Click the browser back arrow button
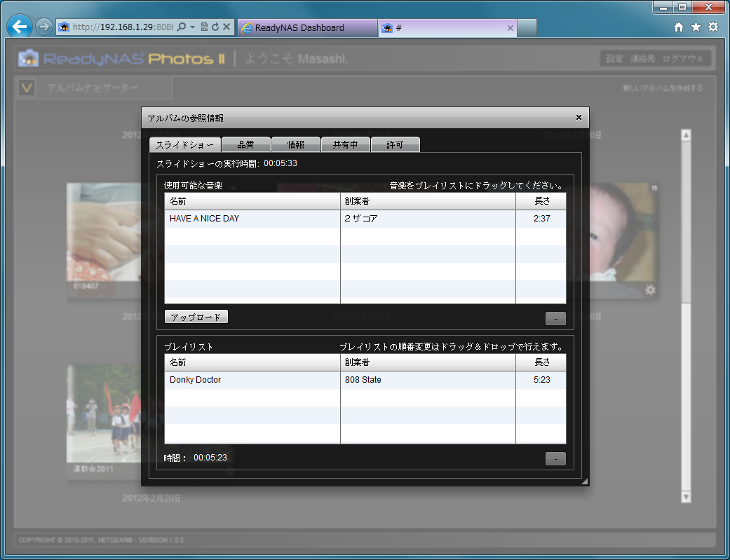This screenshot has width=730, height=560. pyautogui.click(x=20, y=27)
